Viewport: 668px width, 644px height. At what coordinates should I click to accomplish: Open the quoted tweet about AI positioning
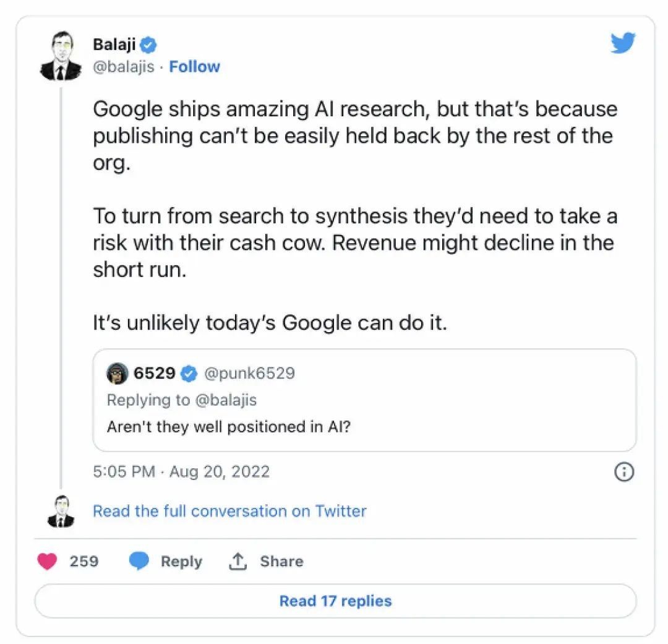pos(364,427)
